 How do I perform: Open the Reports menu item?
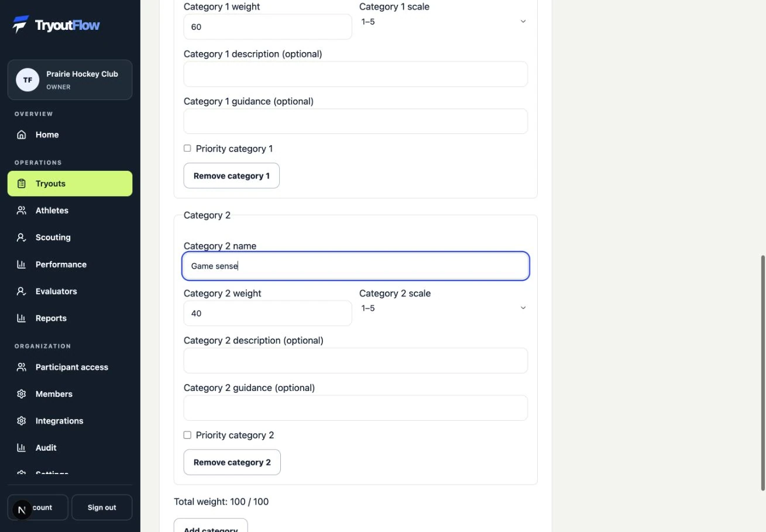[x=70, y=318]
